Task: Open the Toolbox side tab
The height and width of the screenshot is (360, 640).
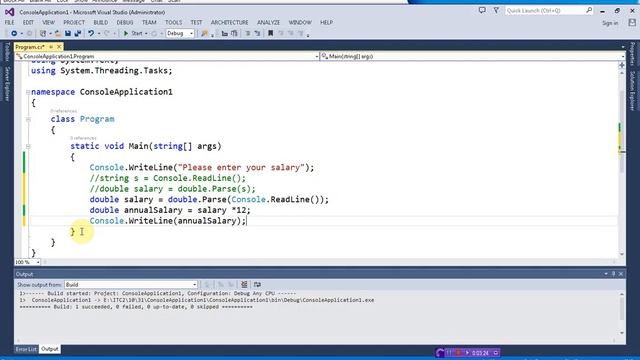Action: pyautogui.click(x=7, y=51)
